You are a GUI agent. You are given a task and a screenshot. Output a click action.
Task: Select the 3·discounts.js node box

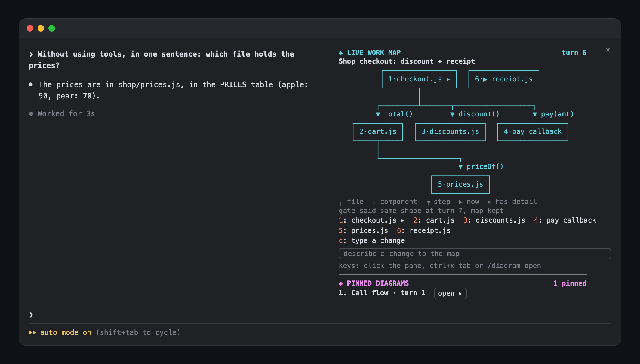point(450,132)
